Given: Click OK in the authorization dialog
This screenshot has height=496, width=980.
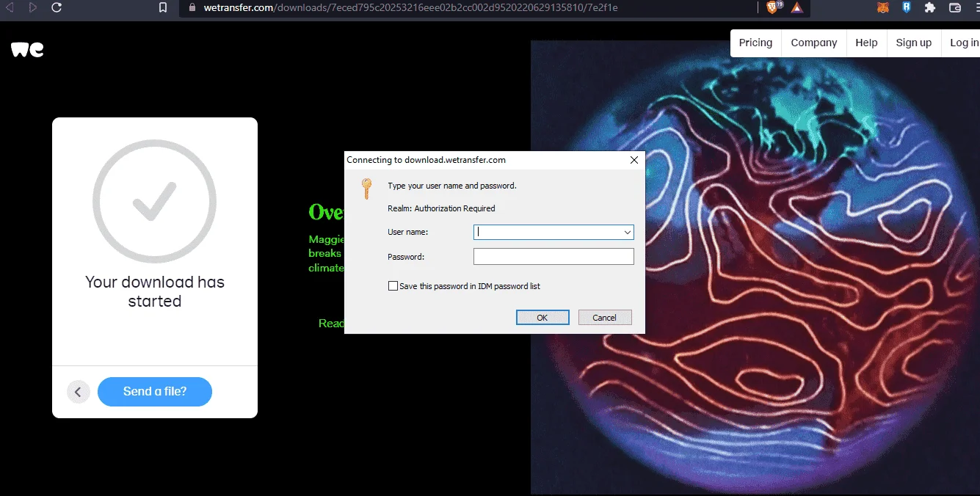Looking at the screenshot, I should tap(542, 318).
